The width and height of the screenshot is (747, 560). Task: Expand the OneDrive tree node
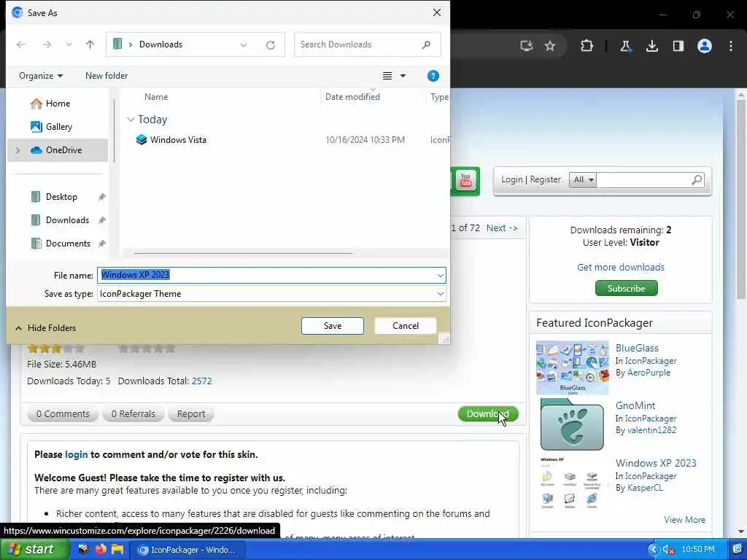18,150
